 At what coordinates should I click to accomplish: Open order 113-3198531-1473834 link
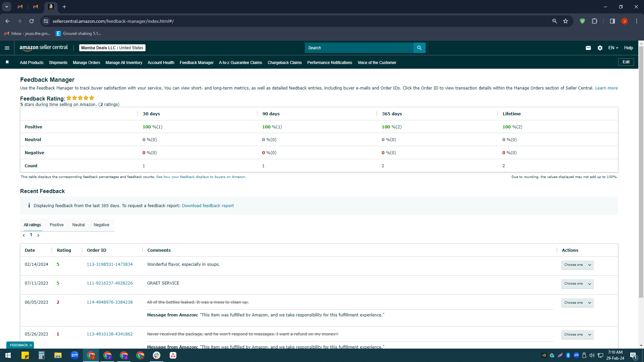click(x=110, y=264)
